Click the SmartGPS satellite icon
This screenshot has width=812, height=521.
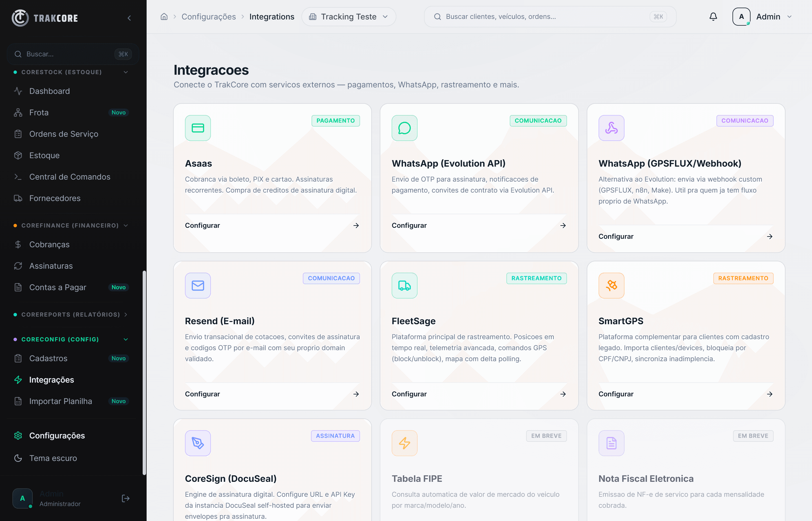(611, 286)
